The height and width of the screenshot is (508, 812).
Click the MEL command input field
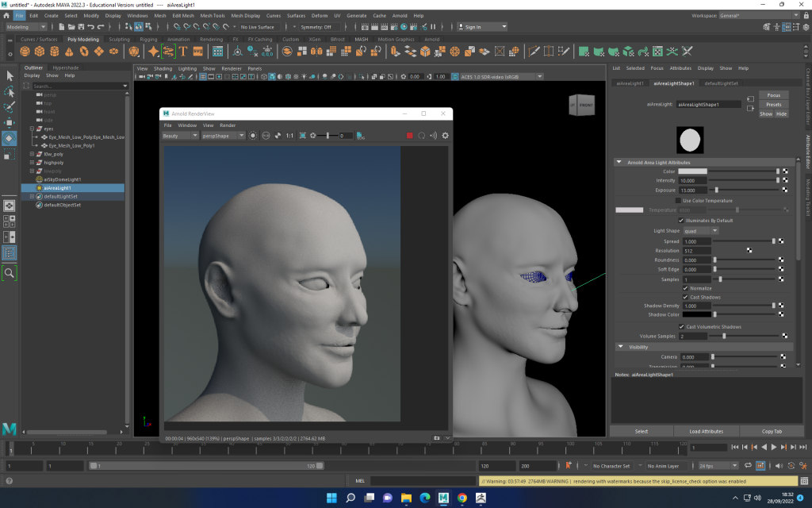pyautogui.click(x=423, y=481)
